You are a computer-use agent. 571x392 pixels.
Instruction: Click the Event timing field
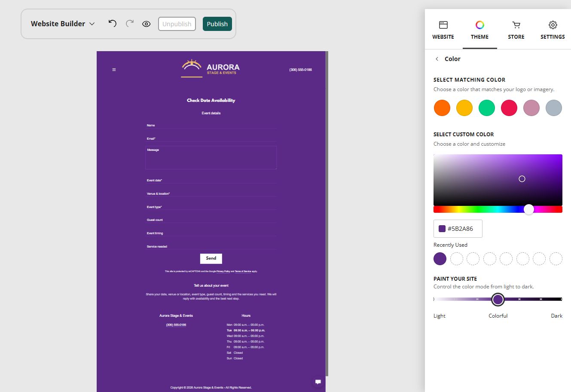(x=211, y=233)
